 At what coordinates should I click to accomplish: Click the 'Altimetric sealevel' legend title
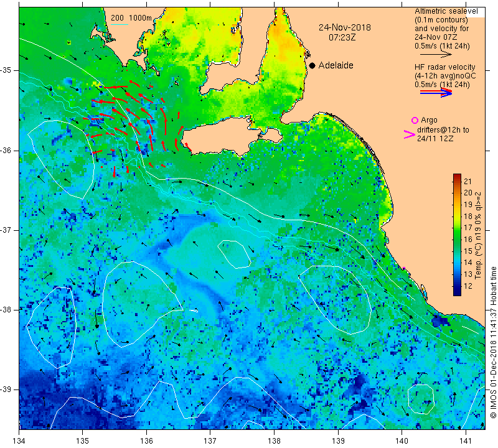point(446,11)
